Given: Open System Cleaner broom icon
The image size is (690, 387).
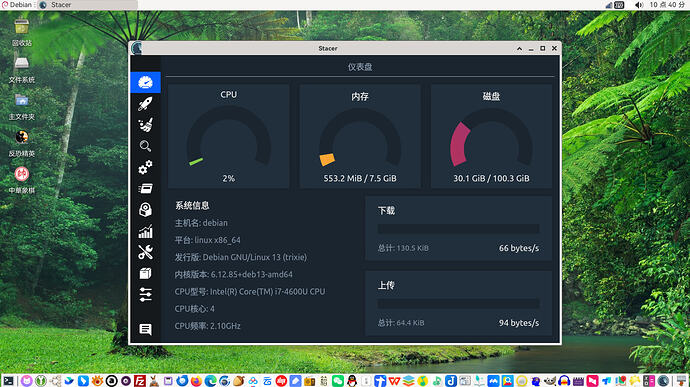Looking at the screenshot, I should coord(145,125).
